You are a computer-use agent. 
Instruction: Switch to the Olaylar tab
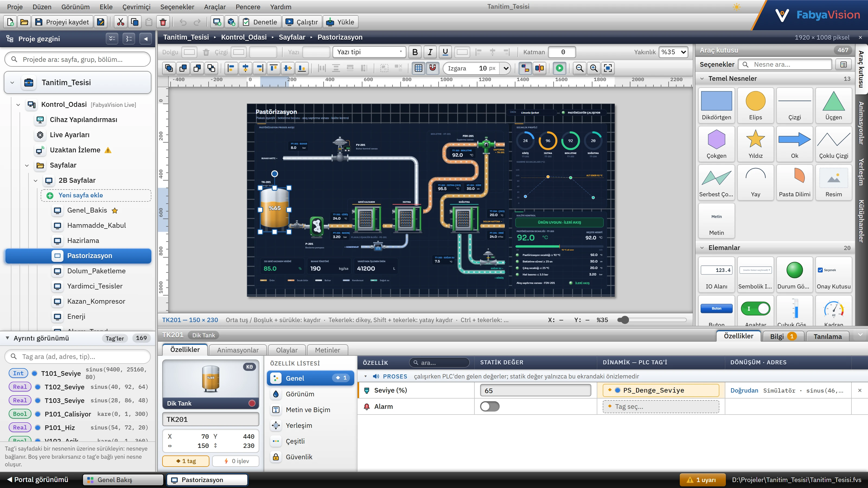[287, 350]
